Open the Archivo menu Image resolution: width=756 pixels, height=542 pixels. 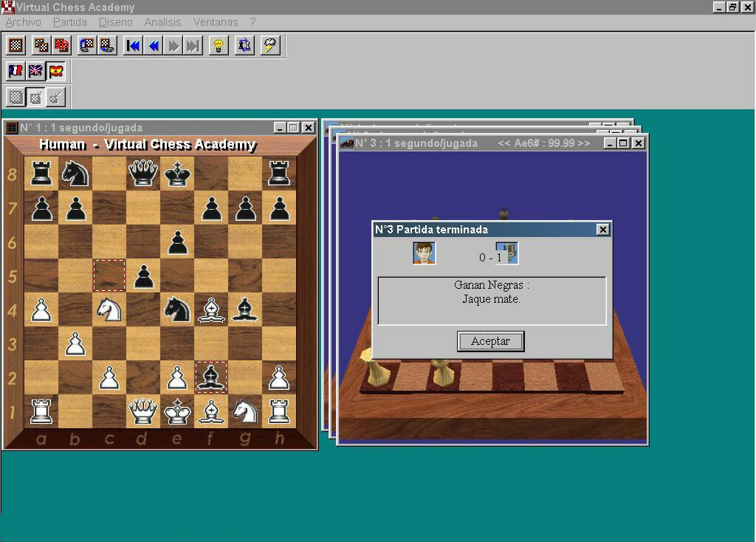point(23,22)
